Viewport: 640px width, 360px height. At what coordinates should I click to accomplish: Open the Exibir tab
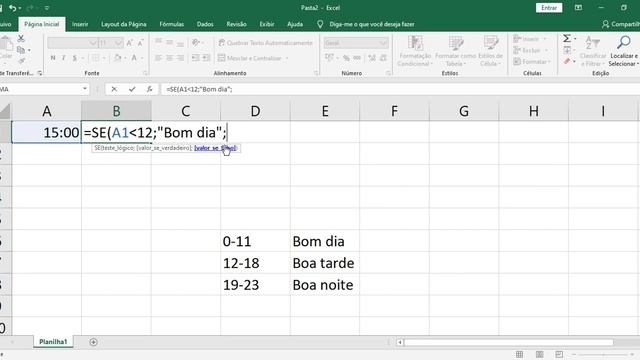[267, 24]
